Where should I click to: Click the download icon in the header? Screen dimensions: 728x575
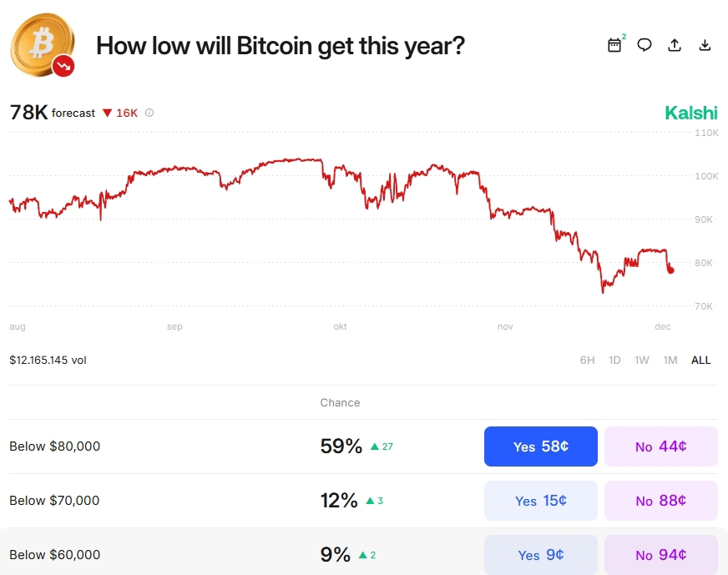705,45
